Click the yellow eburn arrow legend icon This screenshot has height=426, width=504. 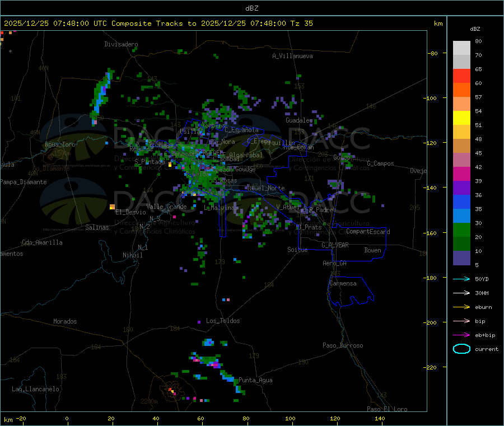[461, 307]
